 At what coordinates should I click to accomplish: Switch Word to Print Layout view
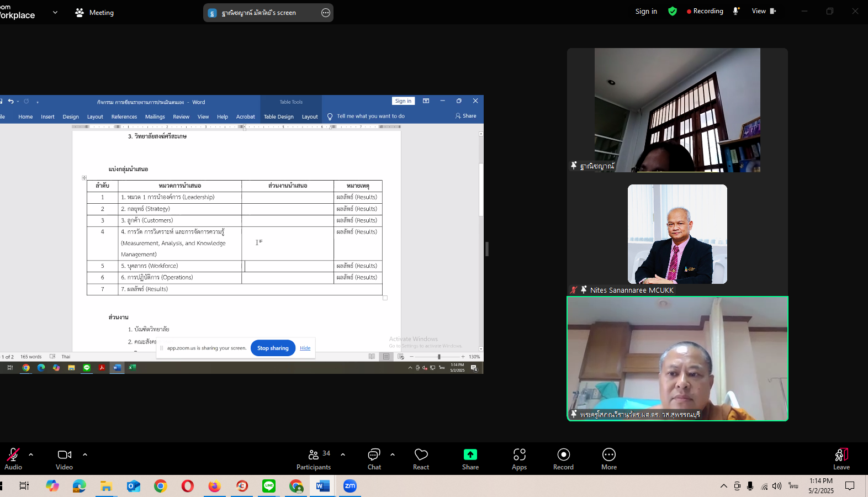(x=386, y=357)
